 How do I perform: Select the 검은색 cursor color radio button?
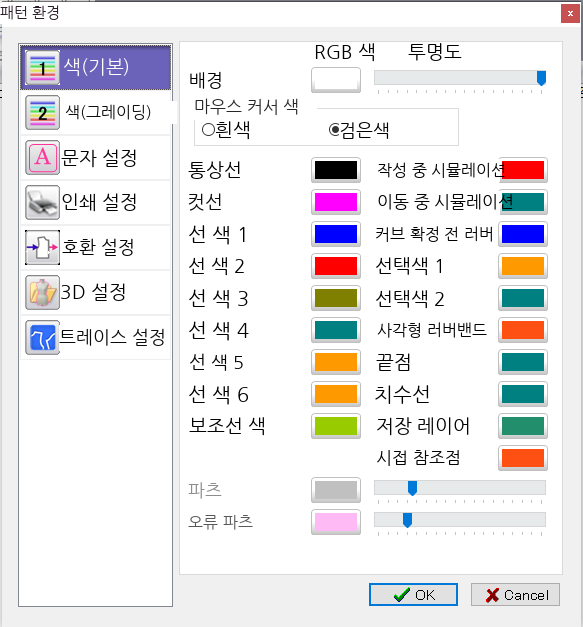coord(334,130)
